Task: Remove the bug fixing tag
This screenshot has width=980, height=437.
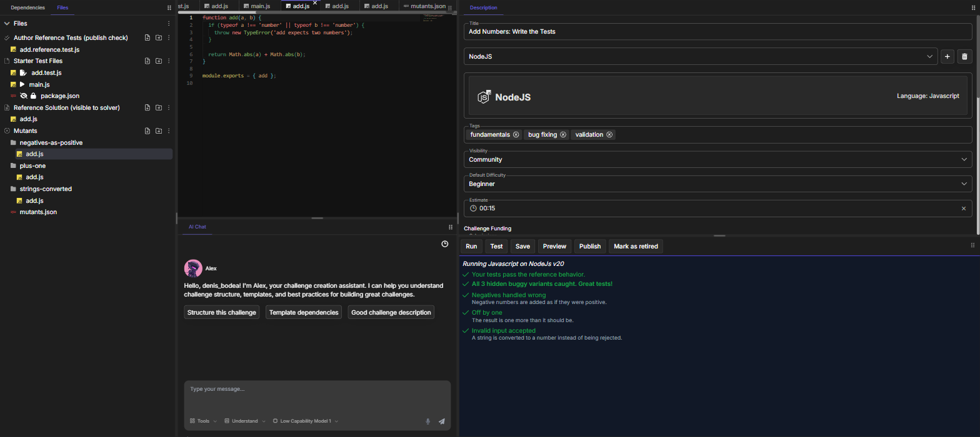Action: (563, 135)
